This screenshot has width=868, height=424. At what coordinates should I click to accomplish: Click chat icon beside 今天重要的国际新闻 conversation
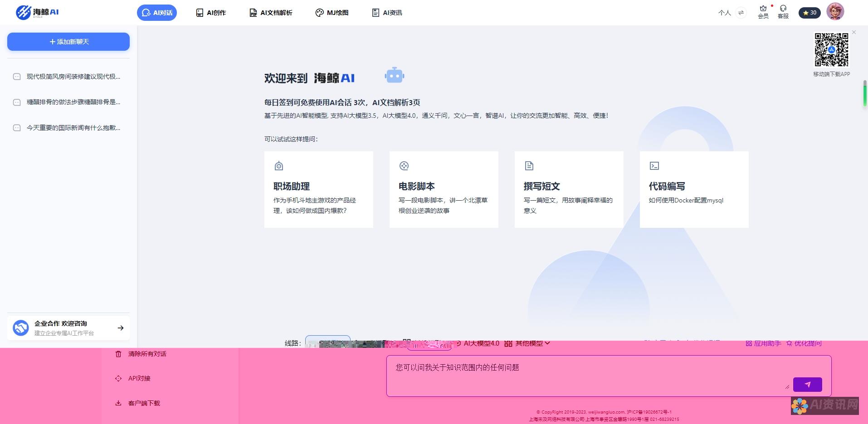point(17,128)
